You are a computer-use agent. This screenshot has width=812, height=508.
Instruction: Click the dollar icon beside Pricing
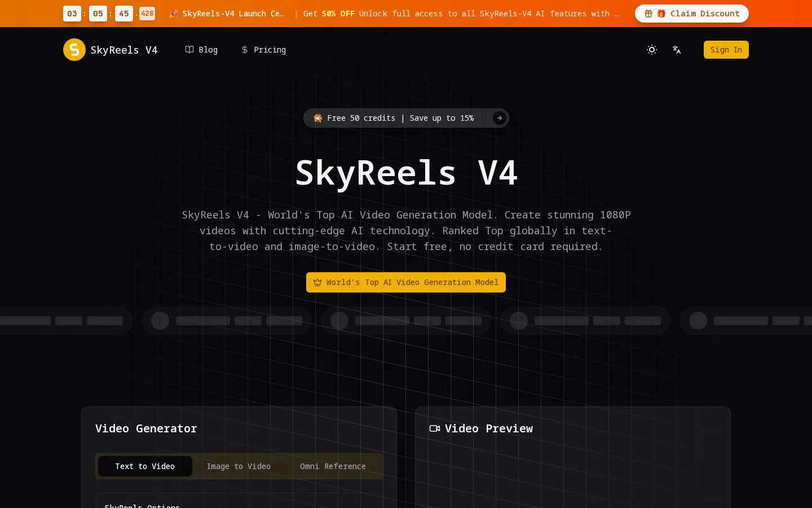245,50
